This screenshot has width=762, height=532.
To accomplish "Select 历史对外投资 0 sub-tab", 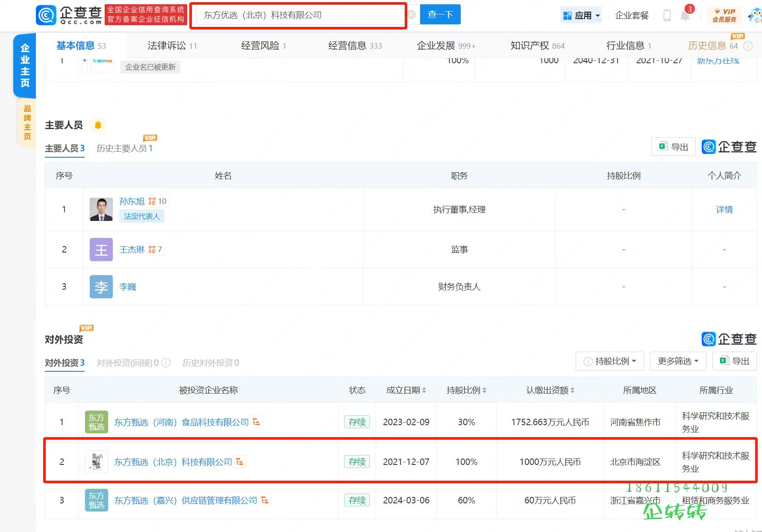I will coord(211,363).
